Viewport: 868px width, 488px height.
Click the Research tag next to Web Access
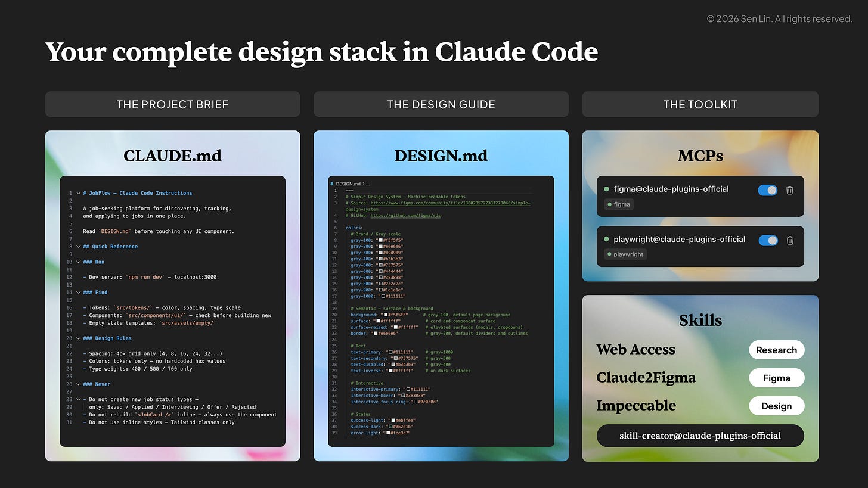(777, 350)
